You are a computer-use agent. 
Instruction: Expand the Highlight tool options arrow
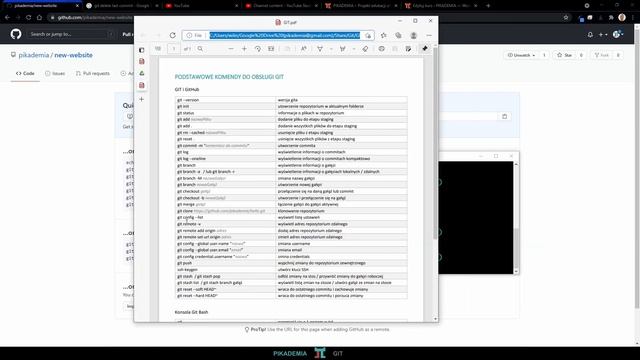coord(353,49)
